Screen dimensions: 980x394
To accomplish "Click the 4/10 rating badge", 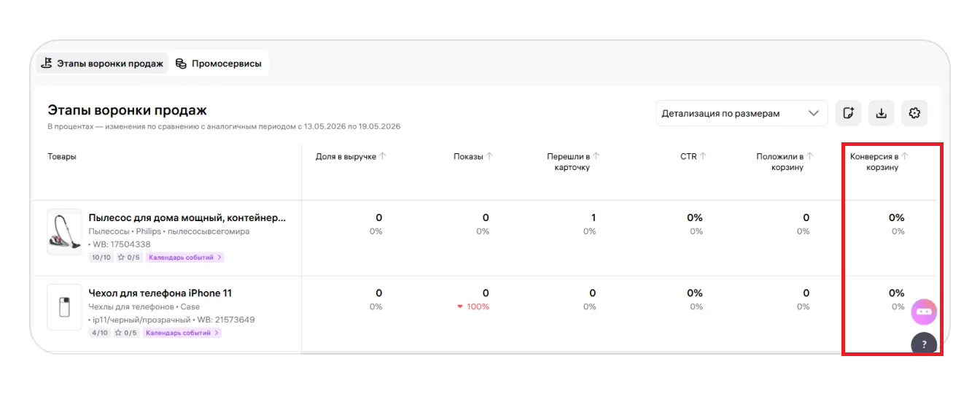I will (99, 333).
